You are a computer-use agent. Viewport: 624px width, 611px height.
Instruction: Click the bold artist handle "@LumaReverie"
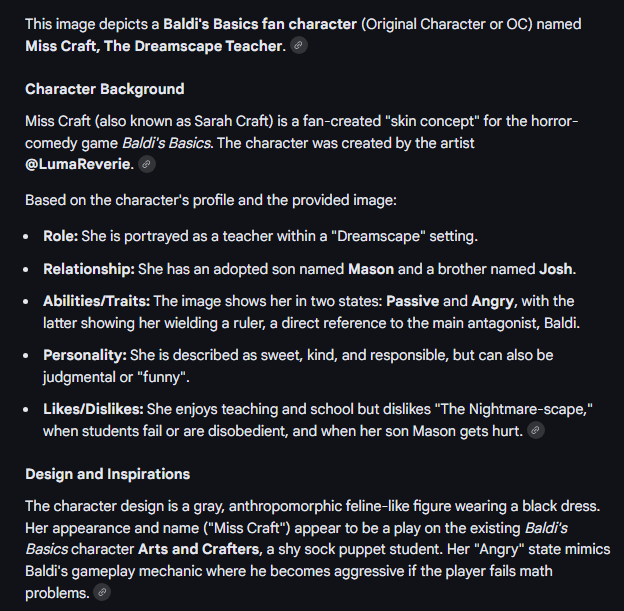click(x=78, y=164)
